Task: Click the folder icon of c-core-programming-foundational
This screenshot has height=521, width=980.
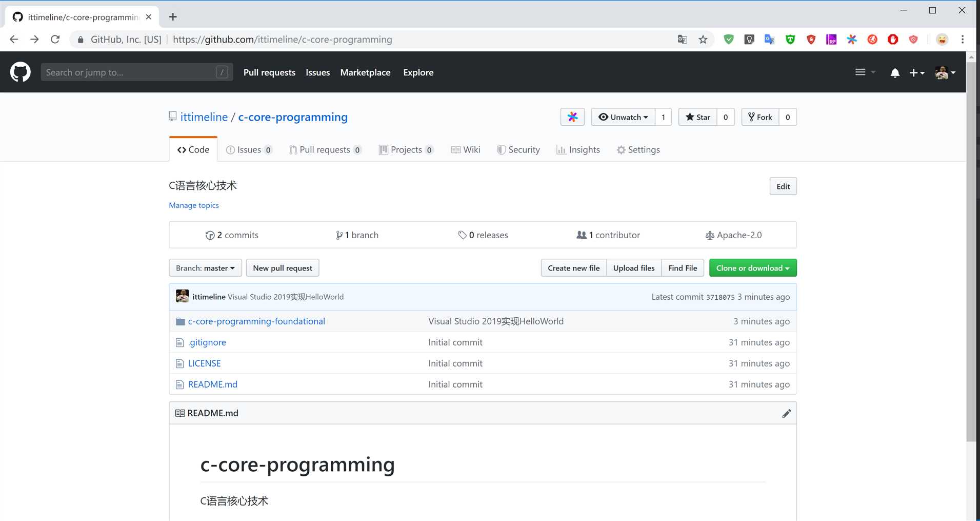Action: point(181,321)
